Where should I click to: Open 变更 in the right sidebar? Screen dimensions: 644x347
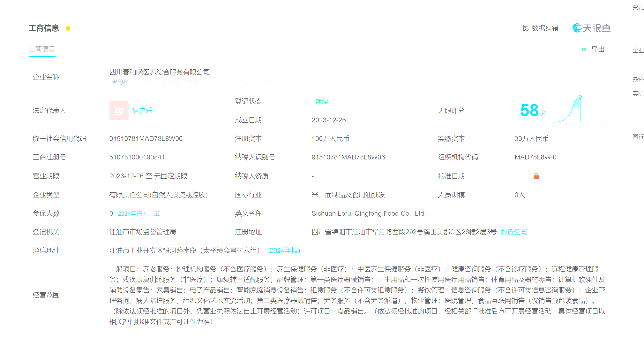coord(638,7)
